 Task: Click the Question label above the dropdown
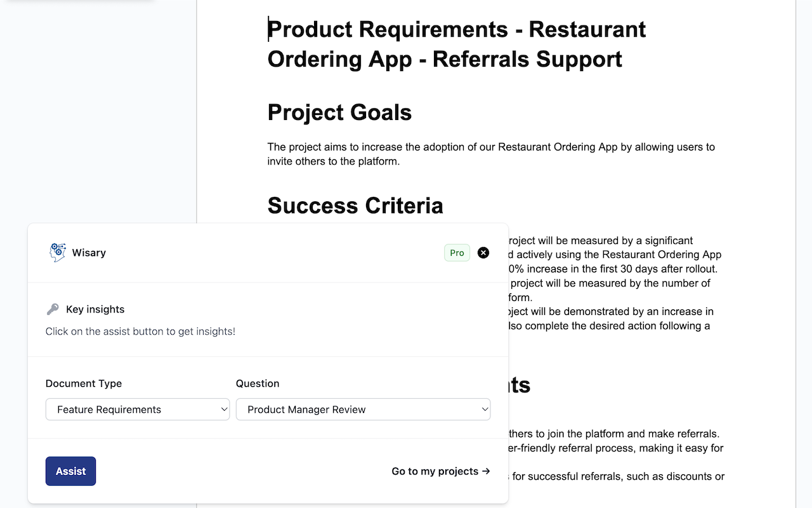258,384
